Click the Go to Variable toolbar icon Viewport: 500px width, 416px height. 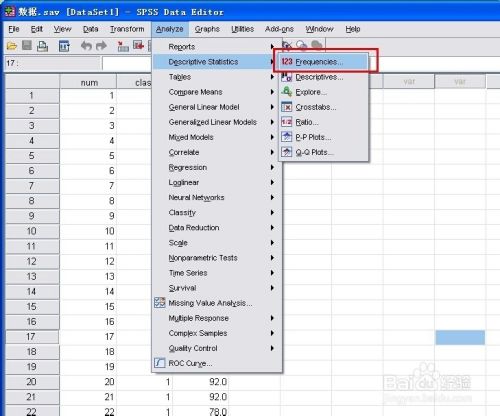pos(138,45)
